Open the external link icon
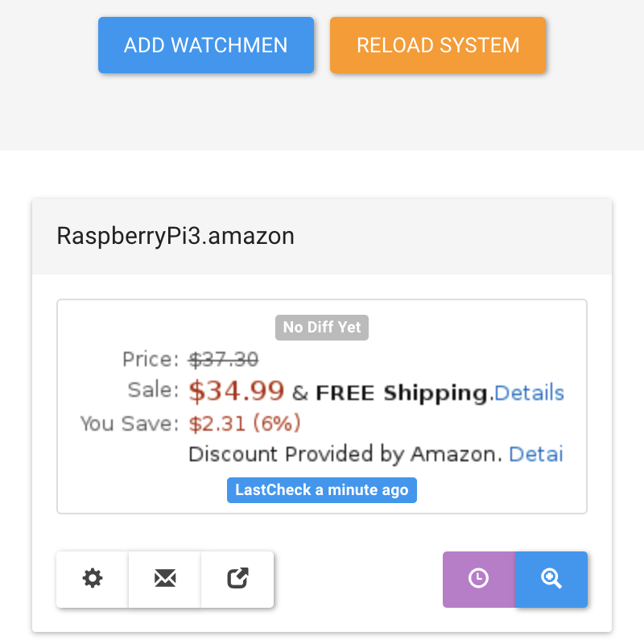Image resolution: width=644 pixels, height=644 pixels. pyautogui.click(x=237, y=578)
